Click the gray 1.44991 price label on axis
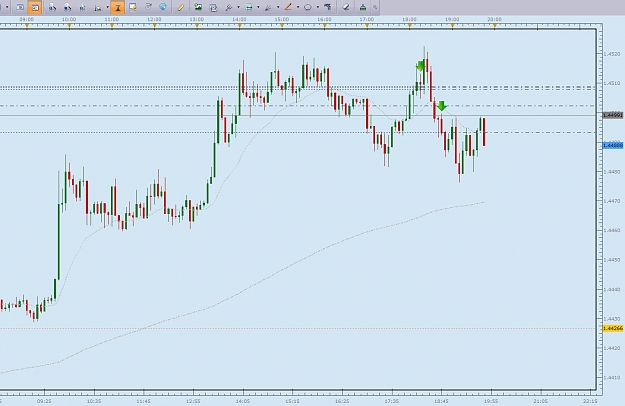 pos(612,115)
